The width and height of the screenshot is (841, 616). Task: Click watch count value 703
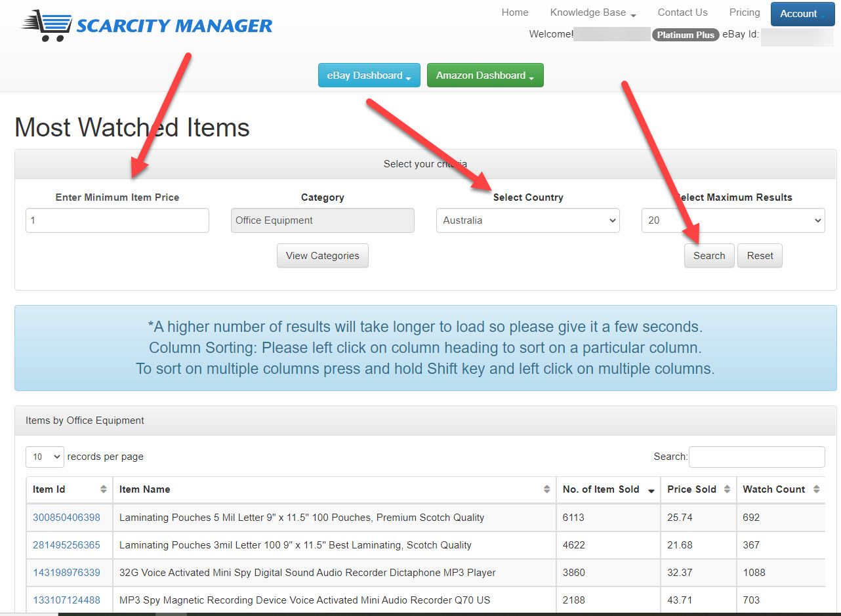click(x=751, y=600)
